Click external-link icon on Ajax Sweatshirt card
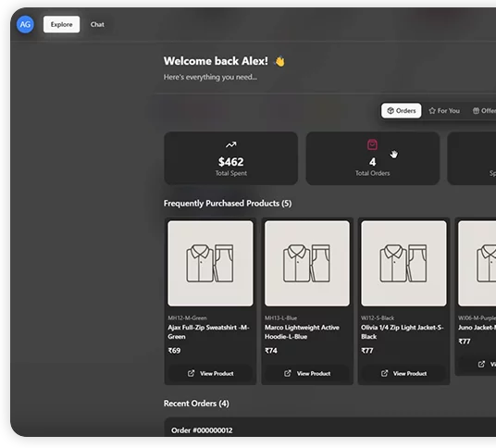 [x=191, y=373]
